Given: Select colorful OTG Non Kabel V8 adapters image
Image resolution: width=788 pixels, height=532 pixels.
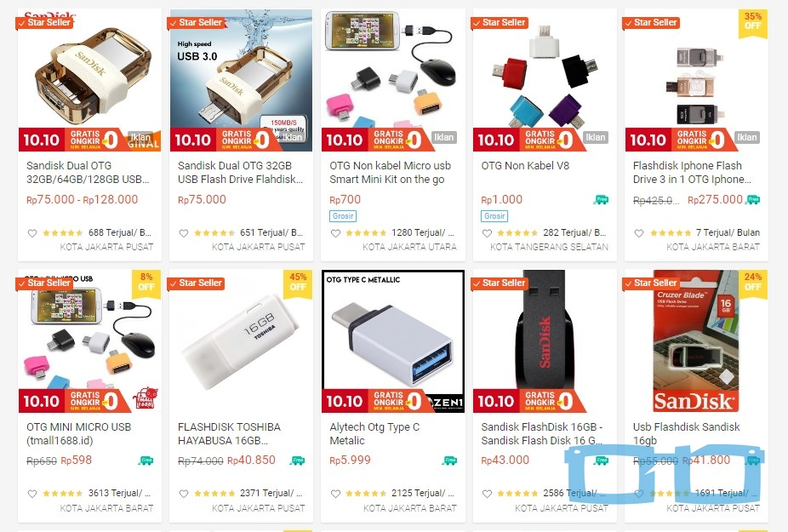Looking at the screenshot, I should coord(545,81).
